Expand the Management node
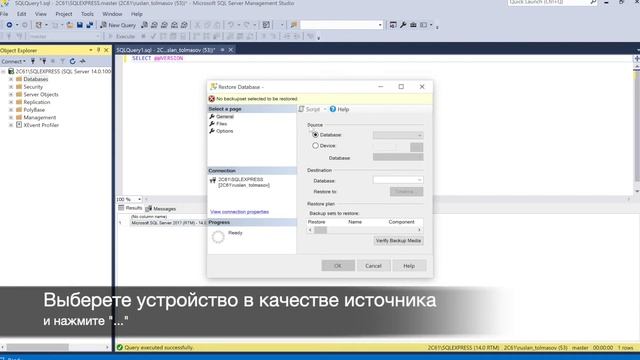This screenshot has height=360, width=640. point(11,117)
